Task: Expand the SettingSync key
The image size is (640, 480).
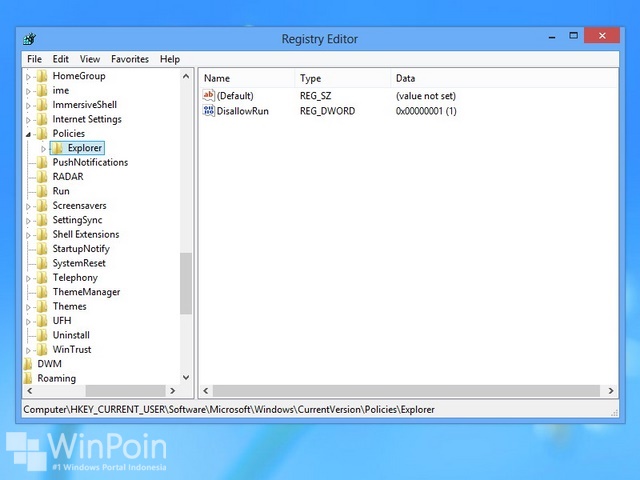Action: pos(28,221)
